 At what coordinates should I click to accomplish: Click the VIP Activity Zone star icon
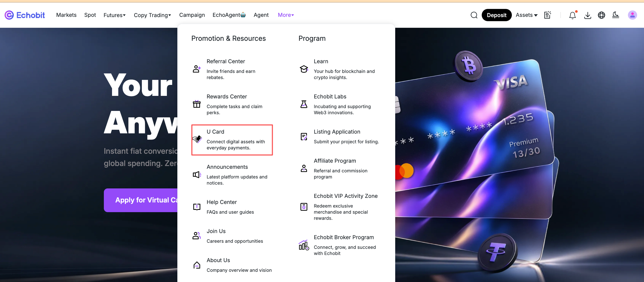(304, 207)
